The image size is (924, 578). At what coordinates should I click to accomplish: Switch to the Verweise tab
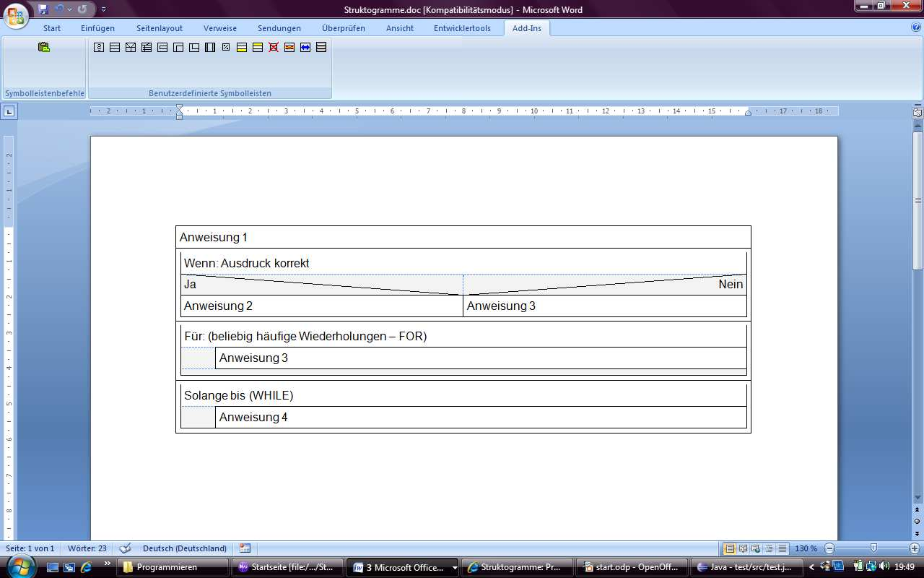[219, 28]
